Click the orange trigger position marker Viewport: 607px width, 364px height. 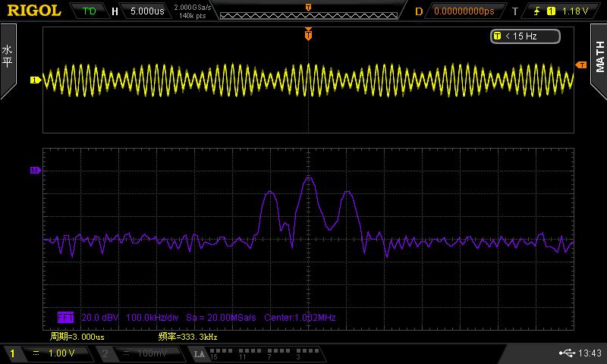308,34
